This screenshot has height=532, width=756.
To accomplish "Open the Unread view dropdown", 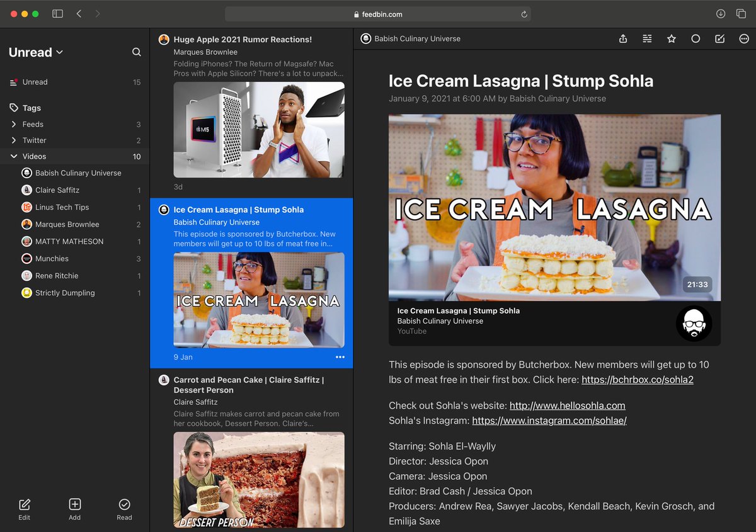I will coord(36,52).
